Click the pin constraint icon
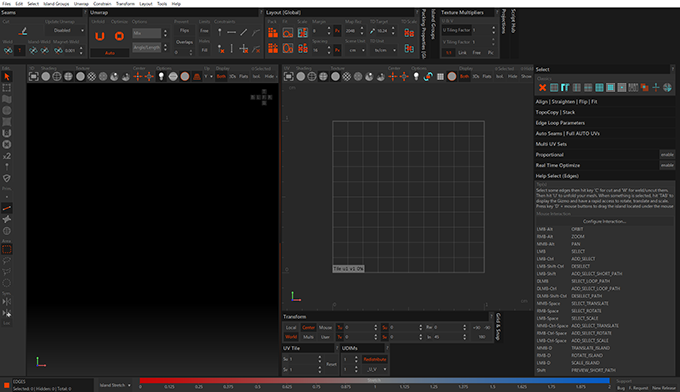680x392 pixels. 220,32
